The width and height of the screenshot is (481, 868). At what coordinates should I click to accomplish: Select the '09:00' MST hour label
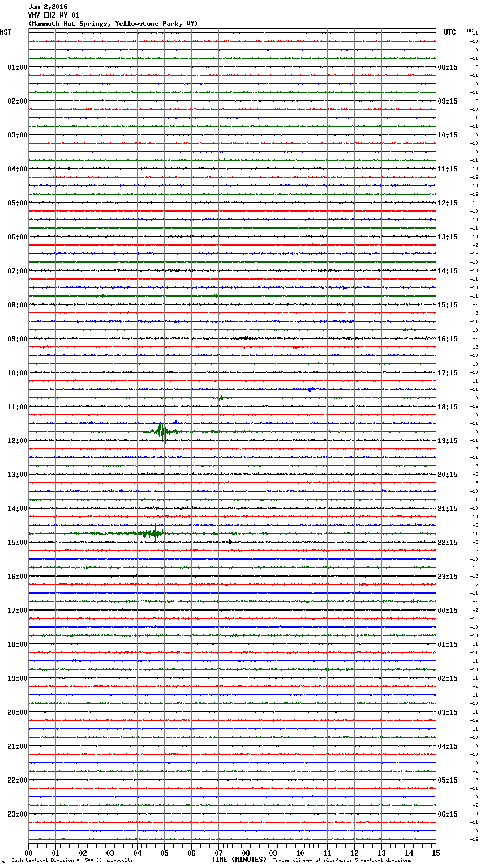coord(17,339)
